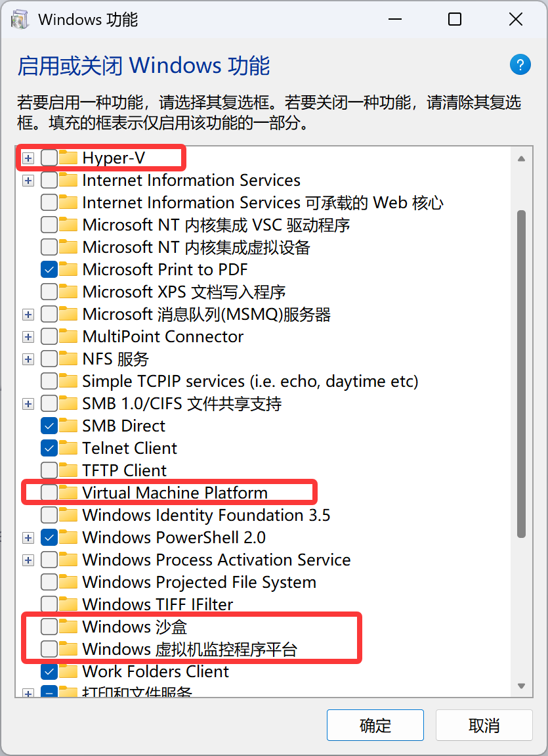Select the Windows Projected File System item
The height and width of the screenshot is (756, 548).
tap(199, 582)
